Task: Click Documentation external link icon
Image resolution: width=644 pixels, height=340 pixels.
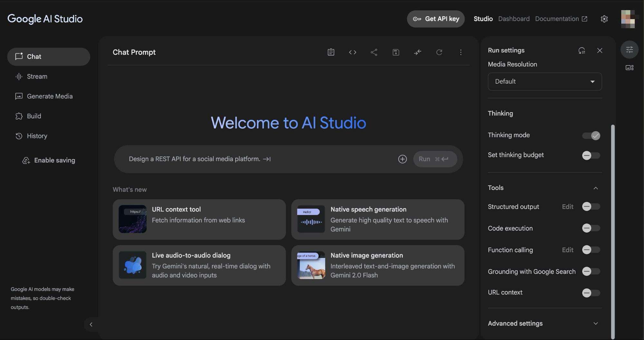Action: click(584, 19)
